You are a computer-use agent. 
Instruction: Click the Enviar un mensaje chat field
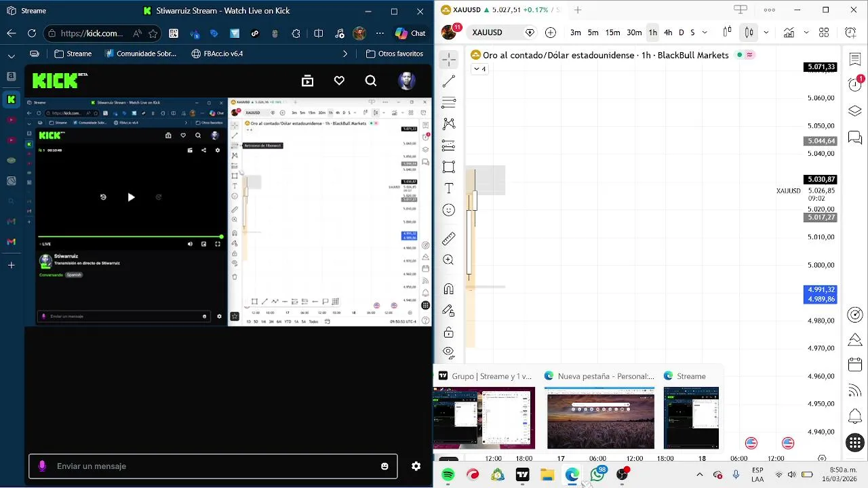click(213, 466)
